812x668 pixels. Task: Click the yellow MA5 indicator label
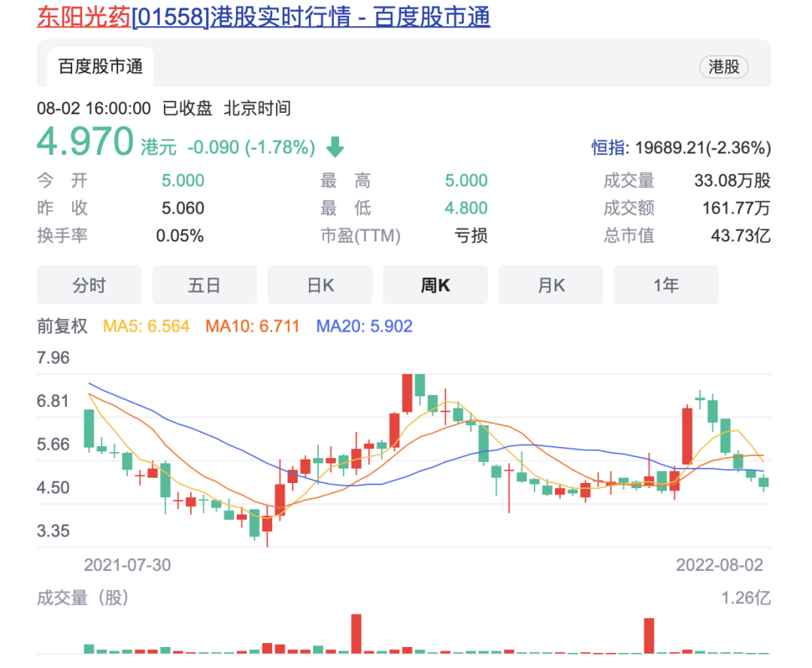[147, 326]
